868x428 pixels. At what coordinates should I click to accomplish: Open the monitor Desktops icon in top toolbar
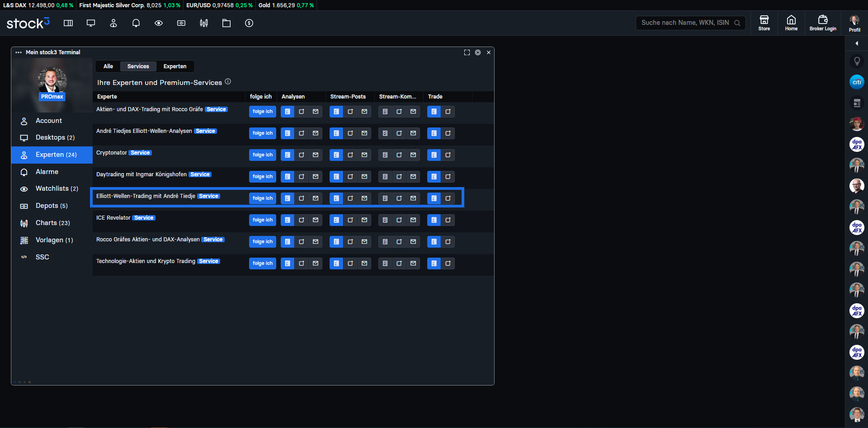click(91, 23)
